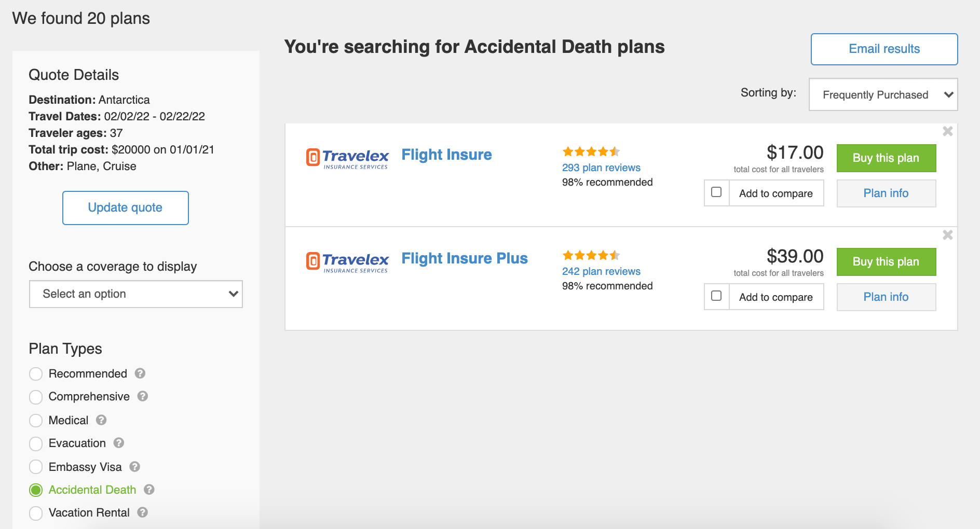Show help tooltip for Medical plan type

[x=101, y=420]
